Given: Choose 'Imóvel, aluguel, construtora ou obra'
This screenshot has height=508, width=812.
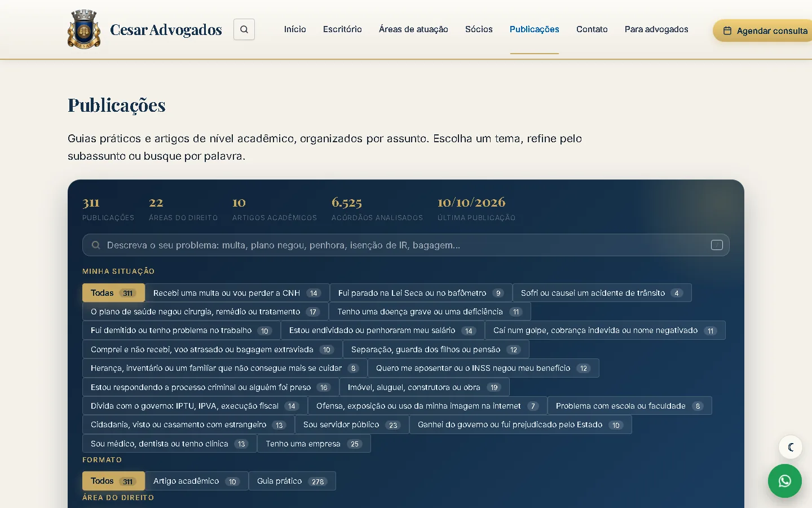Looking at the screenshot, I should coord(425,387).
